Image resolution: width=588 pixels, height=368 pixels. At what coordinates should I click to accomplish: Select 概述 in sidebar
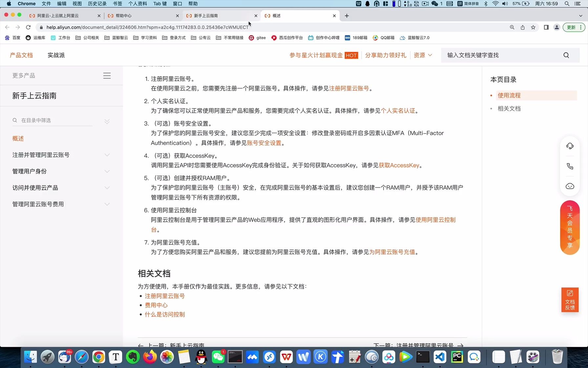click(x=18, y=138)
